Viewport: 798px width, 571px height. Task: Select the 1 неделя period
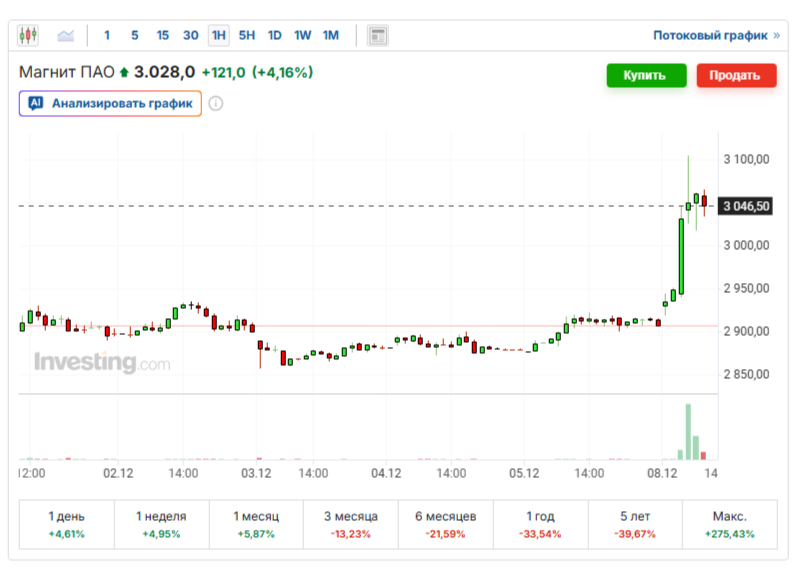coord(161,524)
